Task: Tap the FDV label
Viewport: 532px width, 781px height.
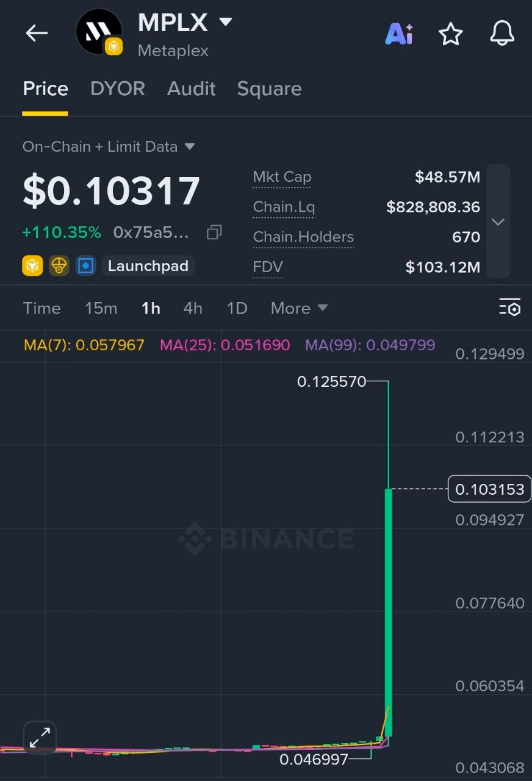Action: pyautogui.click(x=268, y=267)
